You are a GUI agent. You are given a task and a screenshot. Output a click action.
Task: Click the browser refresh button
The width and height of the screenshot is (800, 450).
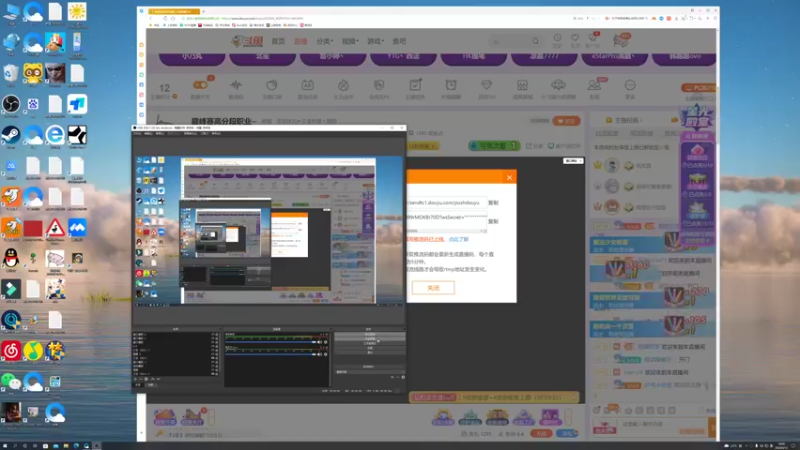[165, 18]
